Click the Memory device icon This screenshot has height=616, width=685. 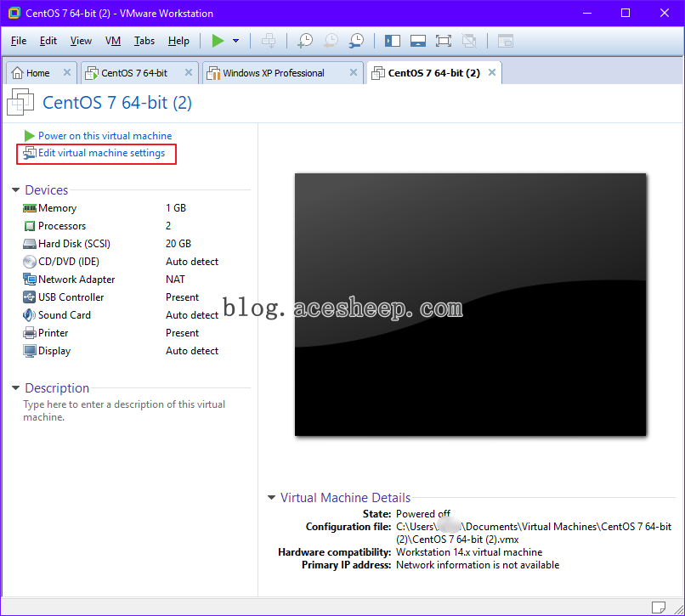(29, 208)
